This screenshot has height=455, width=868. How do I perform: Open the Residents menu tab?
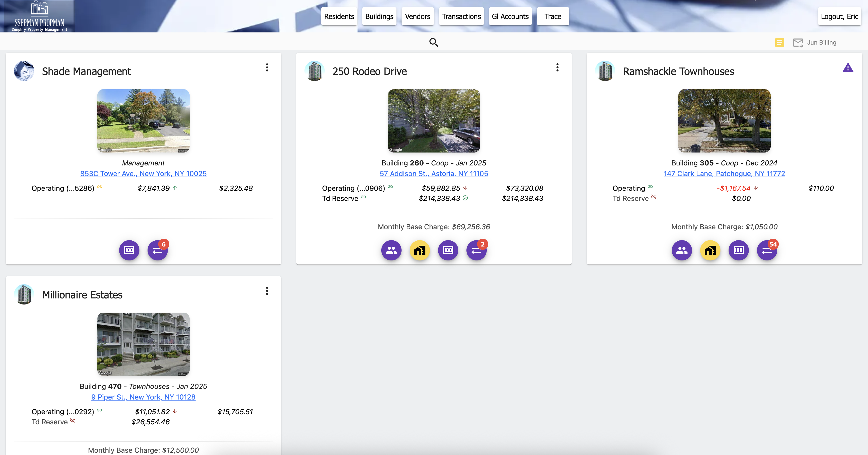point(339,16)
